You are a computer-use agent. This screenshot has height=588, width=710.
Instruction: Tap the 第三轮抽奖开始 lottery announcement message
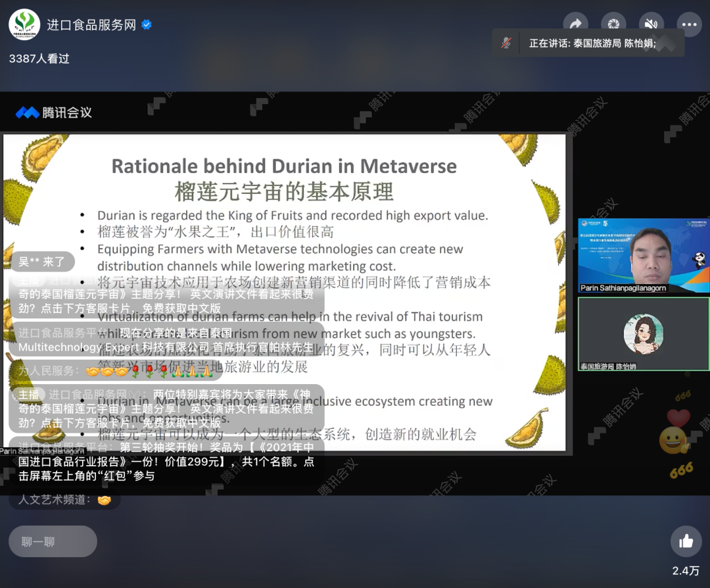coord(166,462)
